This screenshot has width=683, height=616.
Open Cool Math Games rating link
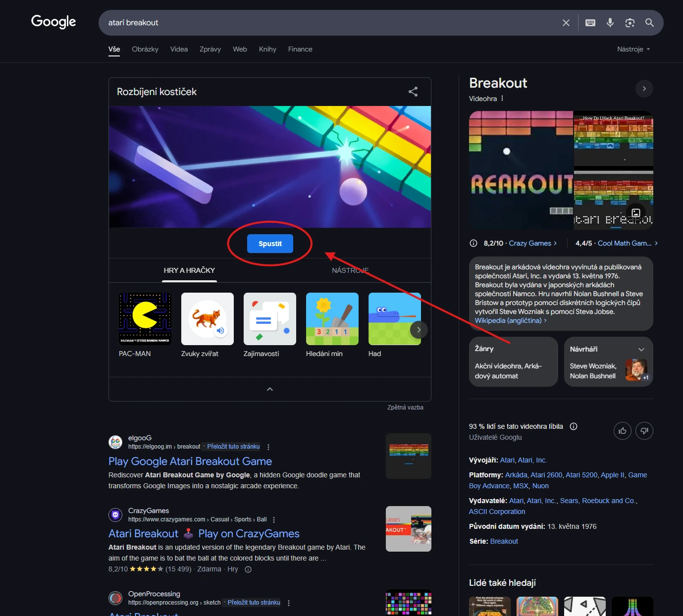[628, 243]
